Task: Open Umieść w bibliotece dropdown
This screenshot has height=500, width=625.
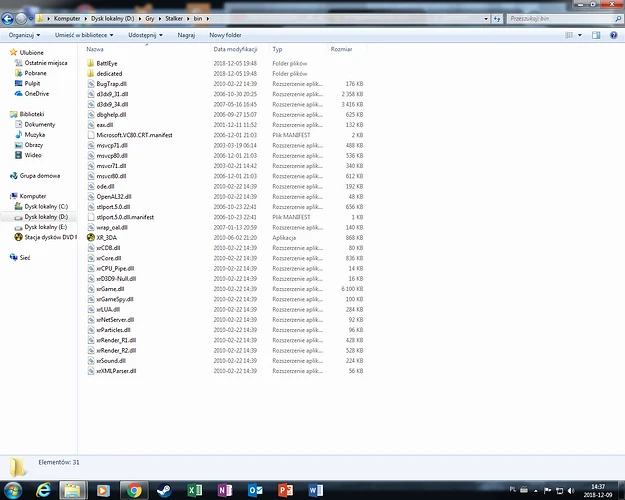Action: tap(84, 35)
